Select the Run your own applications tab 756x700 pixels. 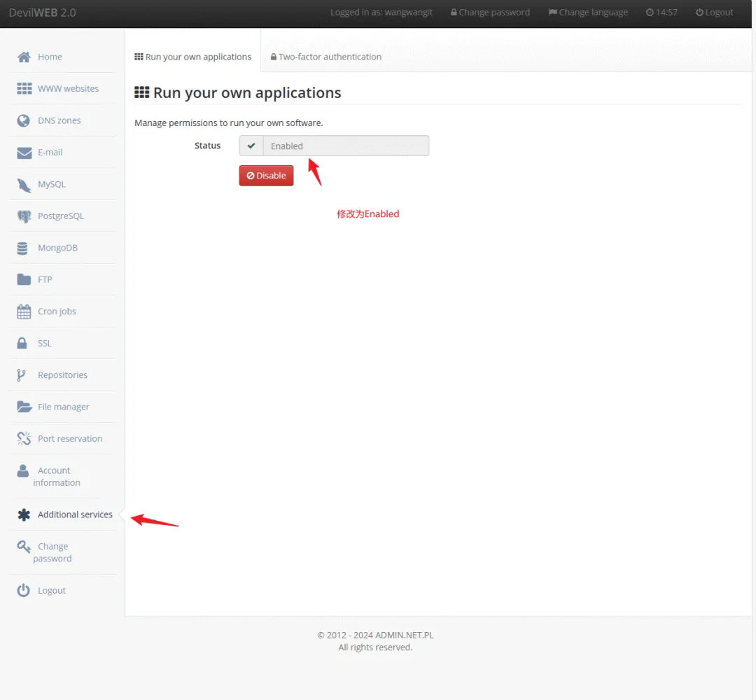point(192,57)
